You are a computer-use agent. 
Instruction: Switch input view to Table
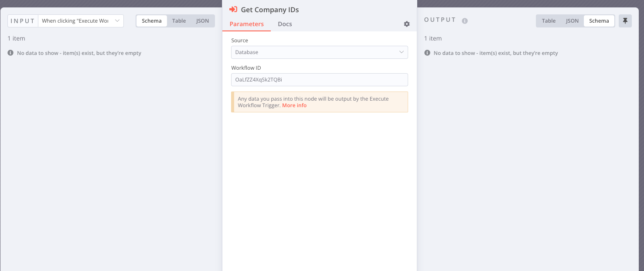[179, 21]
